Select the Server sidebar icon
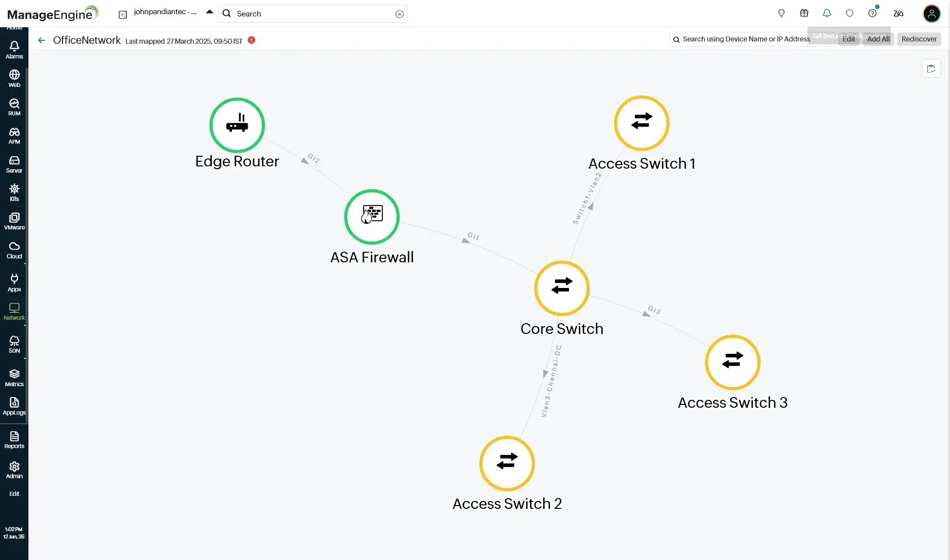 tap(14, 164)
